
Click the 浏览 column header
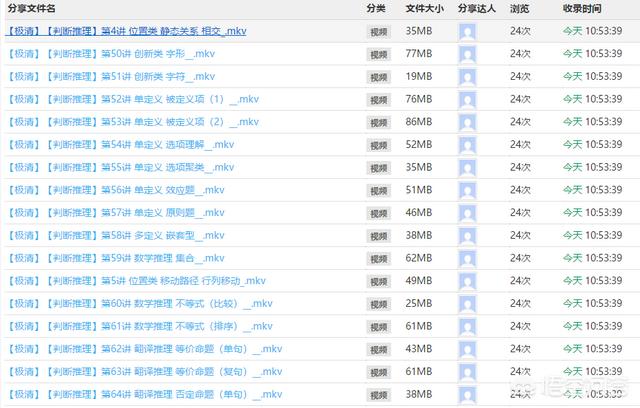[x=520, y=9]
